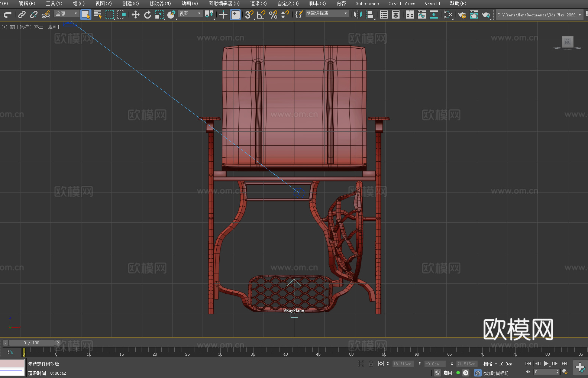Select the Move tool
This screenshot has height=378, width=588.
point(136,14)
